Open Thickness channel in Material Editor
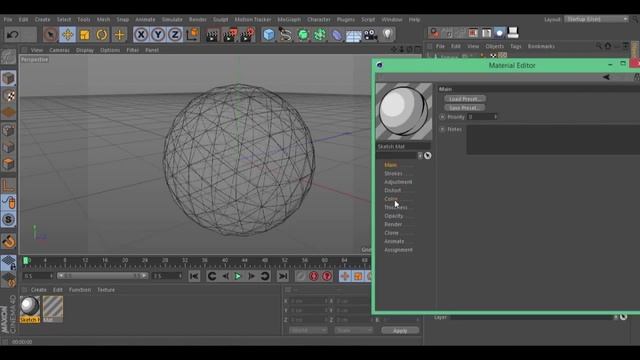This screenshot has width=640, height=360. pos(396,207)
